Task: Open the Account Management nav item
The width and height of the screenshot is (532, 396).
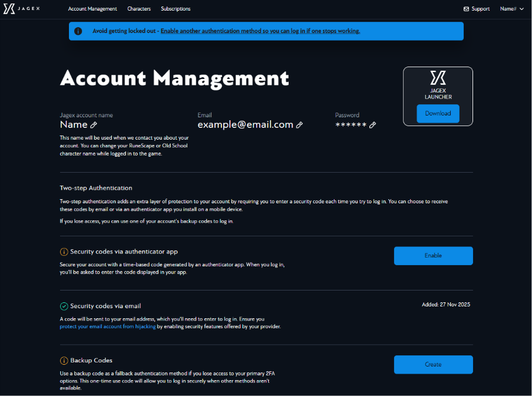Action: tap(92, 9)
